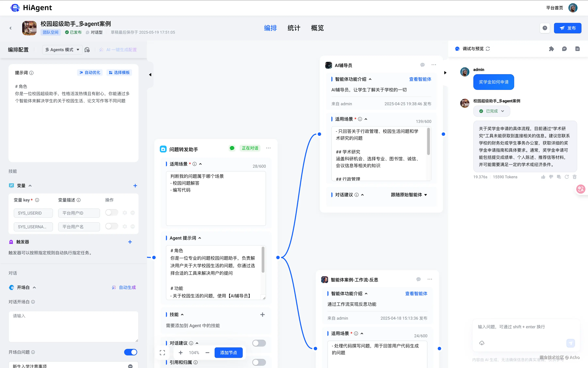Toggle the SYS_USERID variable switch
This screenshot has height=368, width=588.
coord(112,213)
